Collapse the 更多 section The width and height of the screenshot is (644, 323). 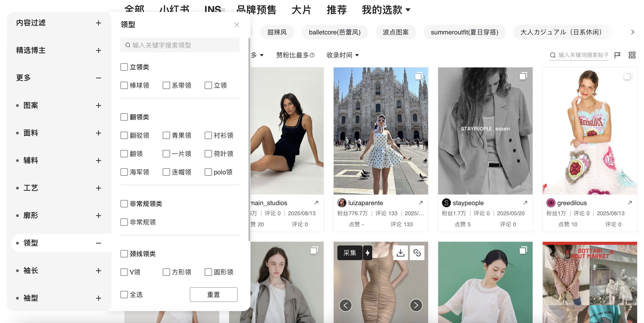(99, 78)
